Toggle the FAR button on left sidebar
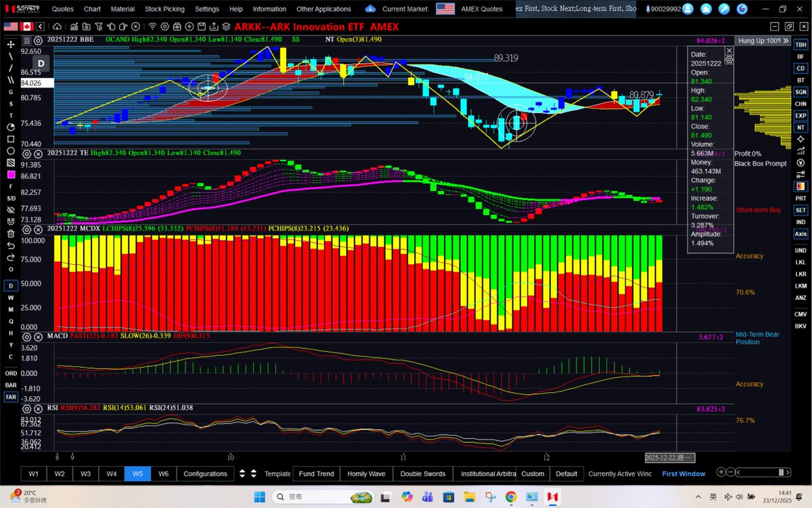This screenshot has height=508, width=812. click(x=11, y=398)
